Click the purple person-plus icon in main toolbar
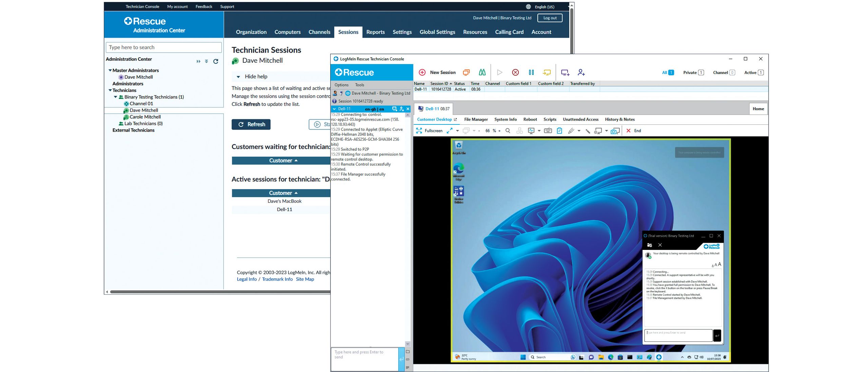868x372 pixels. [x=581, y=72]
